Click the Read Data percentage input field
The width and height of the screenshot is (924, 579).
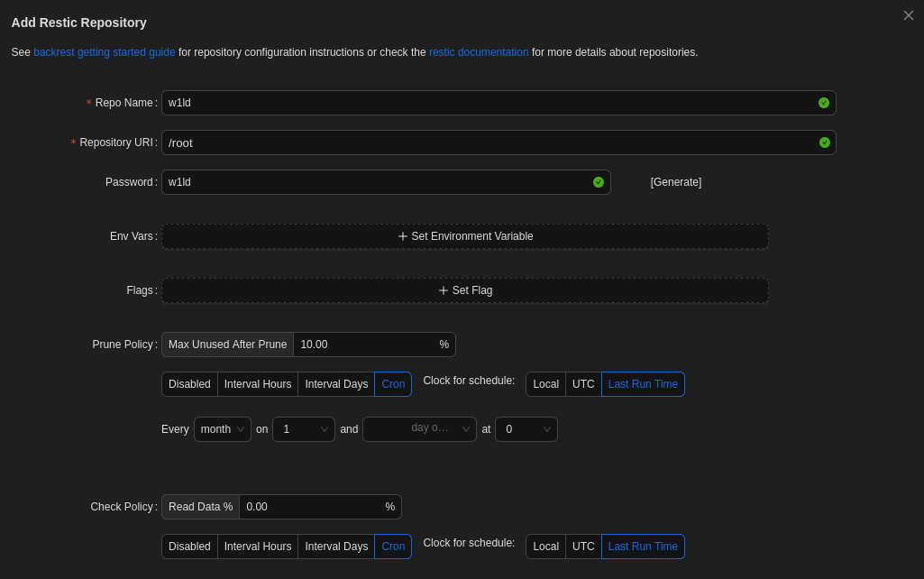click(316, 507)
